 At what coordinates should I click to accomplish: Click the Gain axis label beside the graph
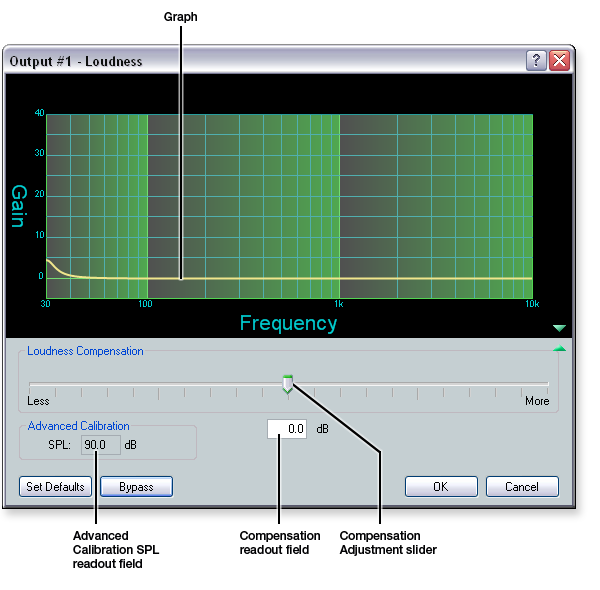(18, 206)
